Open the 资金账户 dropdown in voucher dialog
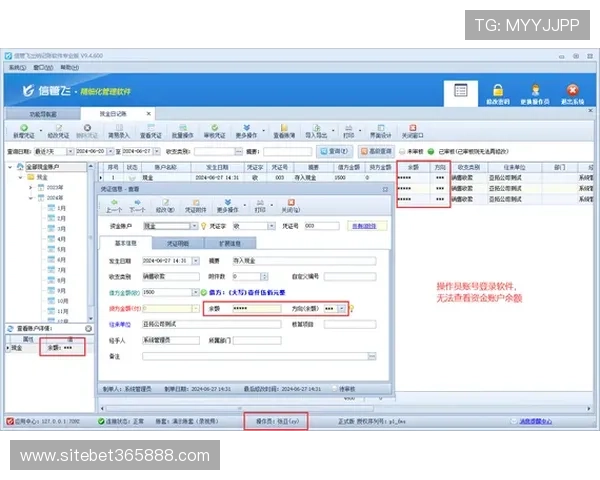The image size is (600, 480). coord(194,226)
